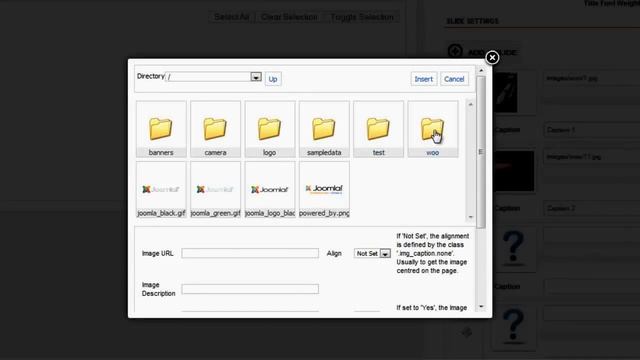640x360 pixels.
Task: Select joomla_green.gif image thumbnail
Action: [215, 190]
